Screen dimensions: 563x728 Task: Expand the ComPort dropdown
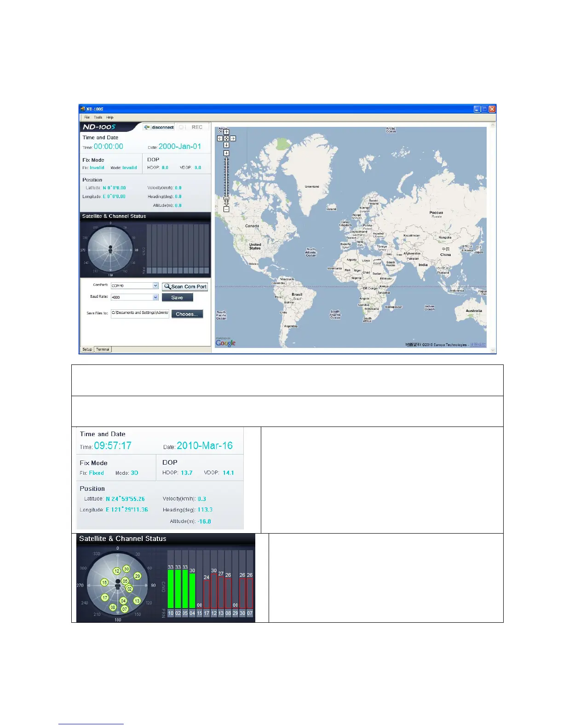[x=155, y=285]
